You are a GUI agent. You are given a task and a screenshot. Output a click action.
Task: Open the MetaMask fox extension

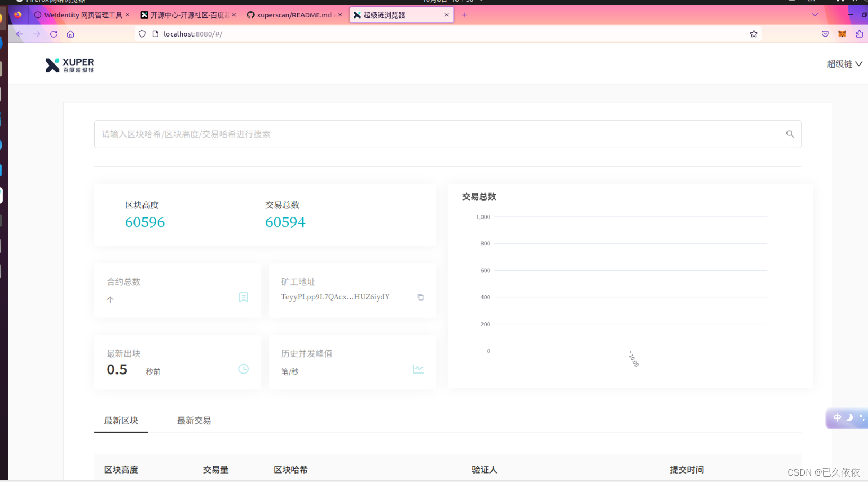tap(842, 34)
